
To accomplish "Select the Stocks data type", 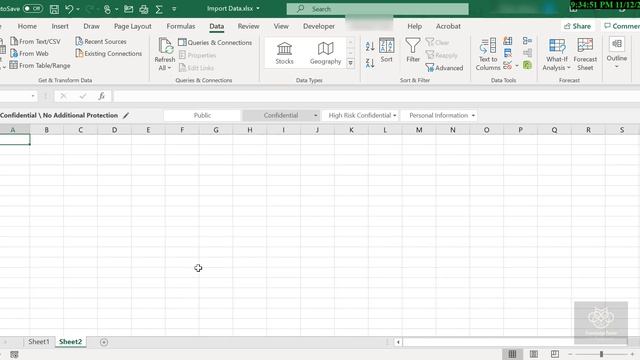I will click(x=284, y=53).
